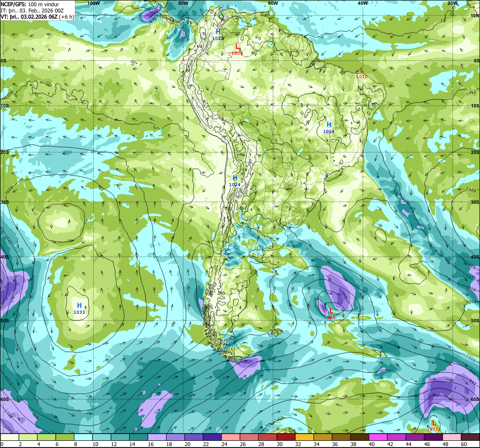480x448 pixels.
Task: Click the L 971 low pressure marker
Action: pos(433,425)
